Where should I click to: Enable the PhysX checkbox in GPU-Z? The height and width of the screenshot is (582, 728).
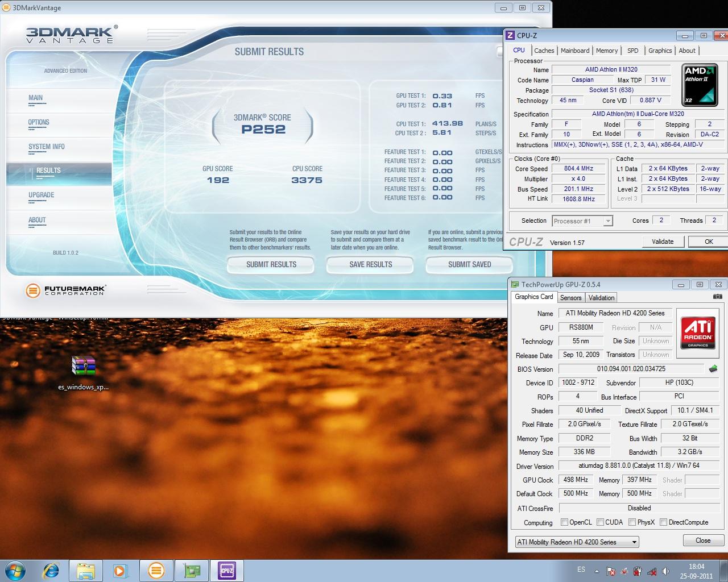pyautogui.click(x=632, y=522)
